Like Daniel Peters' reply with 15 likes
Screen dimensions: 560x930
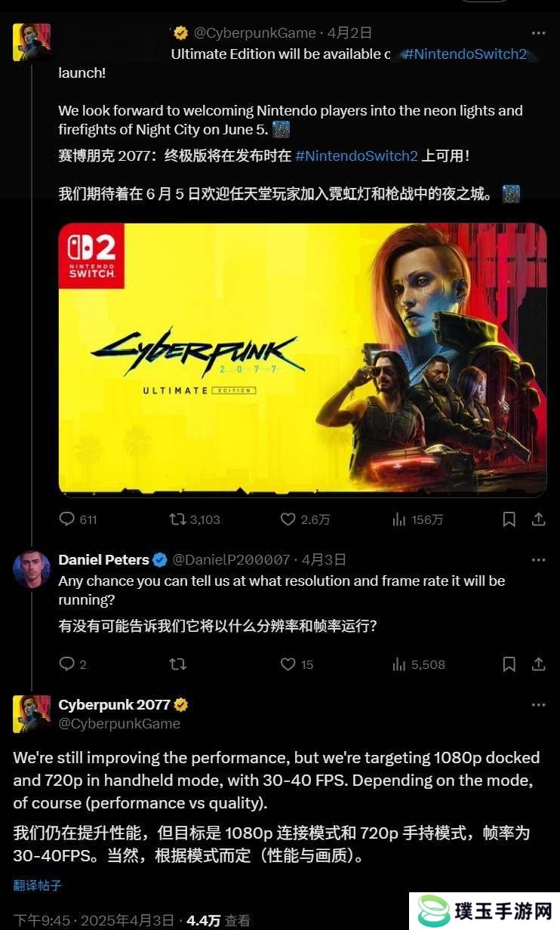[x=297, y=664]
